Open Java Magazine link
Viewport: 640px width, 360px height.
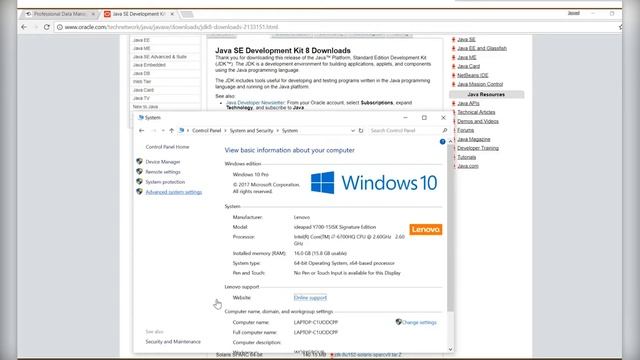point(473,139)
